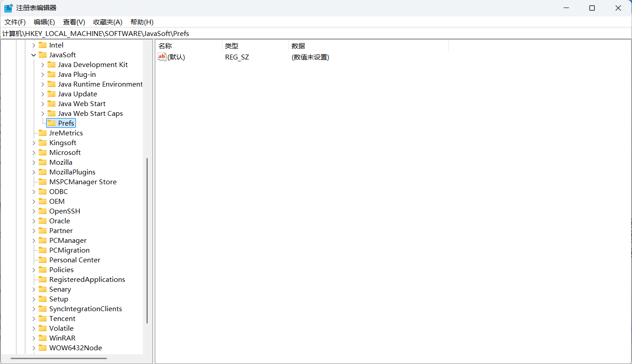This screenshot has width=632, height=364.
Task: Click the ab string icon beside (默认)
Action: pyautogui.click(x=162, y=57)
